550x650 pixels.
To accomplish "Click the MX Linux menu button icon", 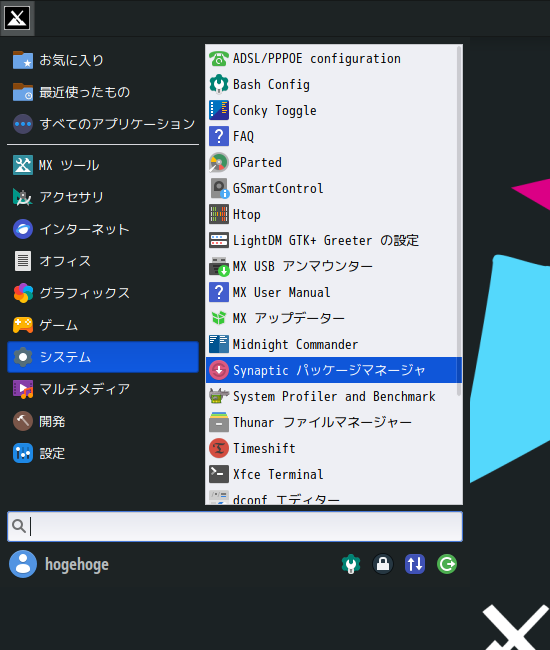I will pyautogui.click(x=17, y=18).
